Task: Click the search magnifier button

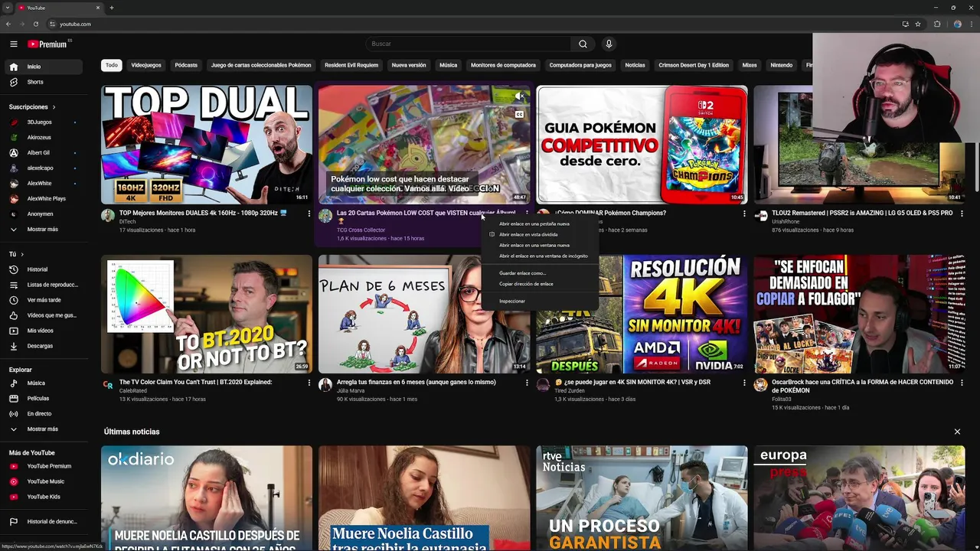Action: (x=583, y=44)
